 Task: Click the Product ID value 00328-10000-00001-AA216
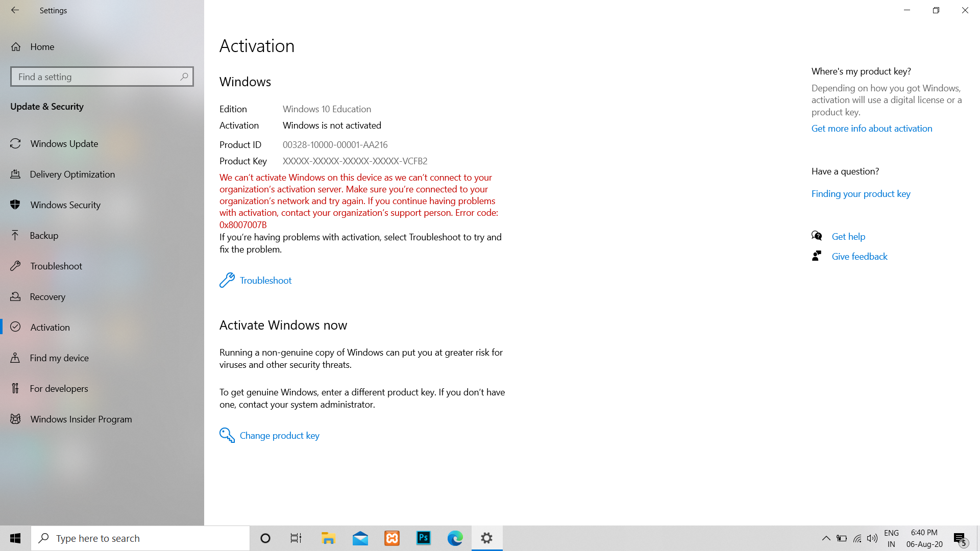[x=335, y=144]
